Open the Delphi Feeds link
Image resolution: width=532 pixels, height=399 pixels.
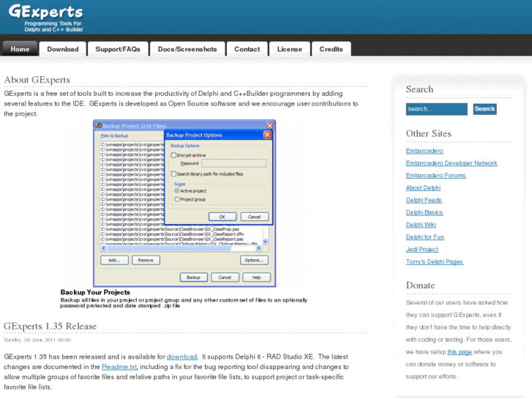(424, 200)
